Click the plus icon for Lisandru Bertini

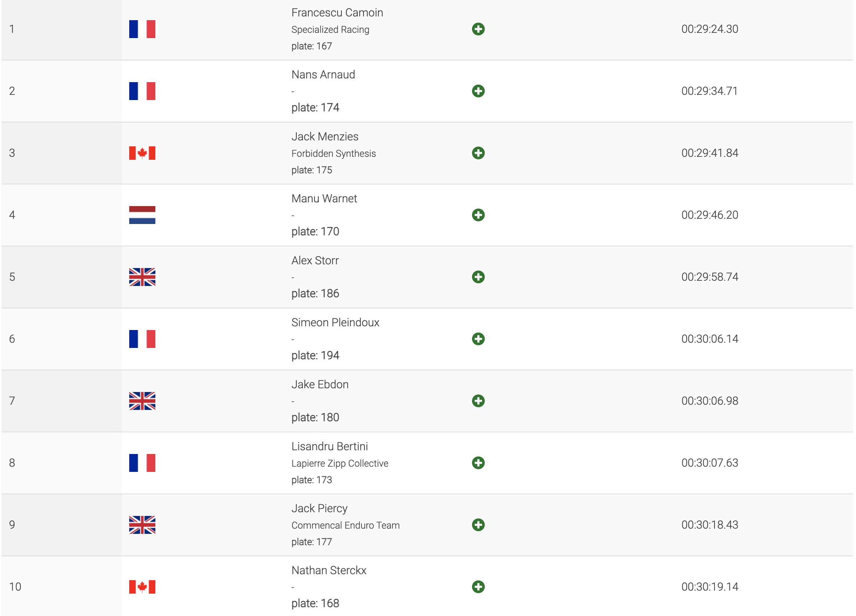478,463
